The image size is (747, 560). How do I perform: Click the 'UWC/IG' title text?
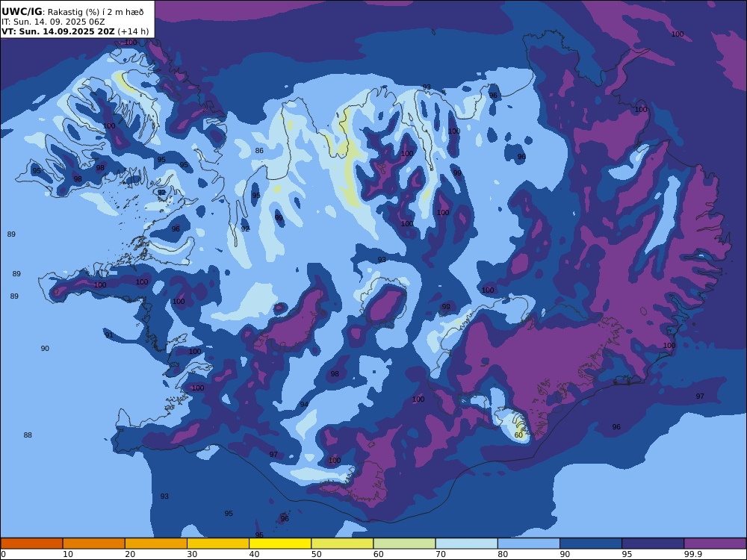point(22,12)
